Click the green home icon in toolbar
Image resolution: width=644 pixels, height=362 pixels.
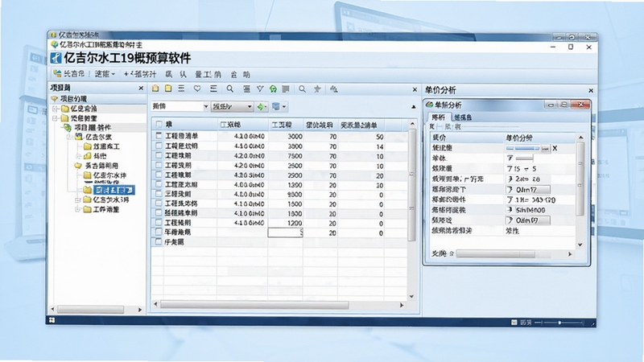pos(273,88)
